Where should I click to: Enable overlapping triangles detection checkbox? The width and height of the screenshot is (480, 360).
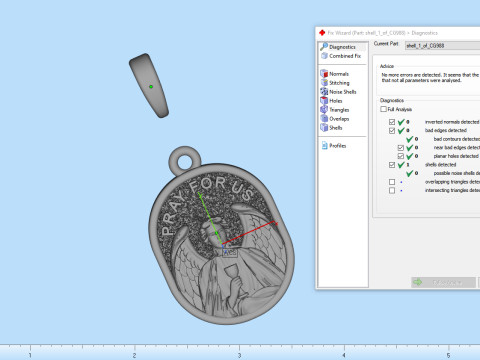[392, 182]
